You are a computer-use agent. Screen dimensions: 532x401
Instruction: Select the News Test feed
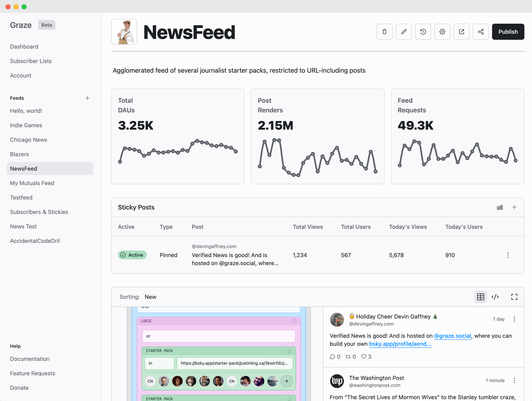tap(23, 226)
